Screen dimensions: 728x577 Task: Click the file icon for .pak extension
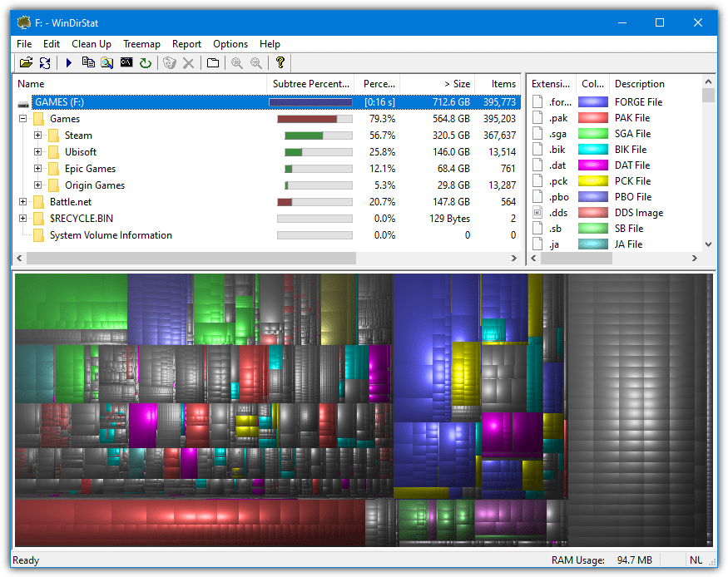(537, 118)
